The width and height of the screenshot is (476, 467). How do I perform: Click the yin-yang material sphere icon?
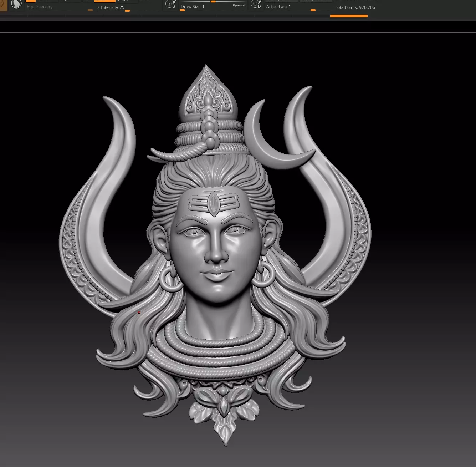(x=16, y=4)
